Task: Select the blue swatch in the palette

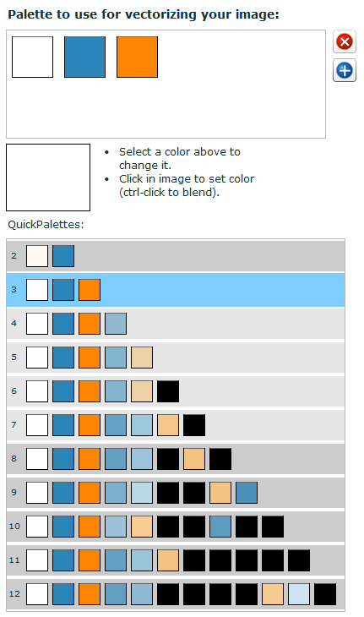Action: pos(84,57)
